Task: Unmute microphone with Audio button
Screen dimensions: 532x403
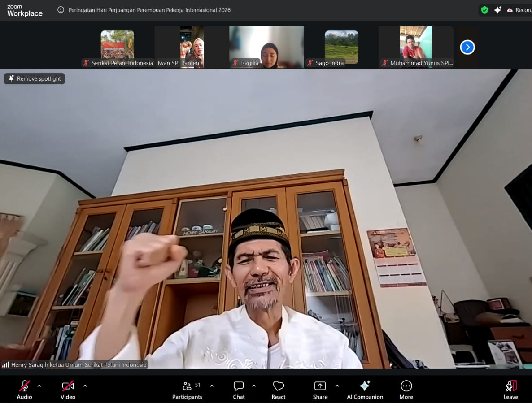Action: point(24,386)
